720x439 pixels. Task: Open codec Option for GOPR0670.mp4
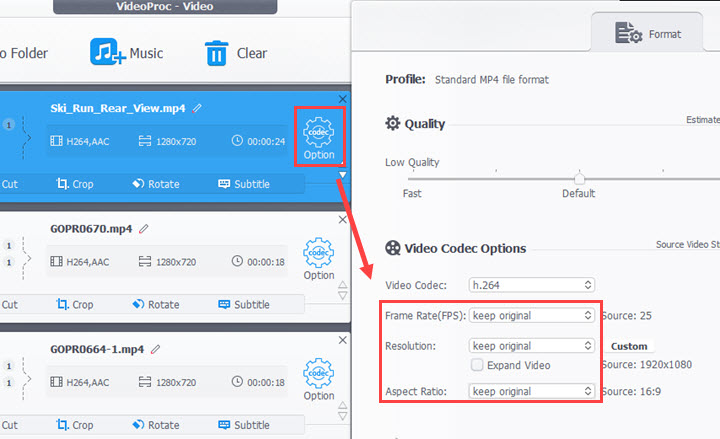319,259
